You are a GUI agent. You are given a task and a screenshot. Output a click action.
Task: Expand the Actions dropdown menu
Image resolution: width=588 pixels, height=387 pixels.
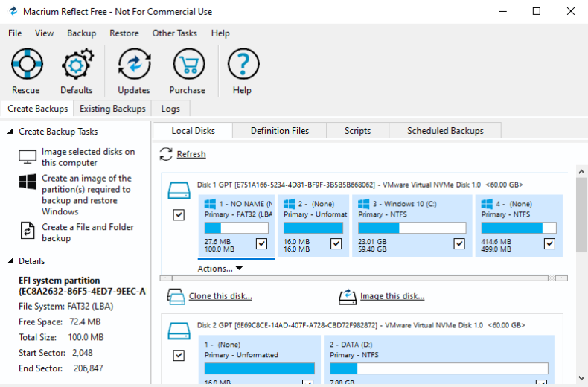[220, 268]
